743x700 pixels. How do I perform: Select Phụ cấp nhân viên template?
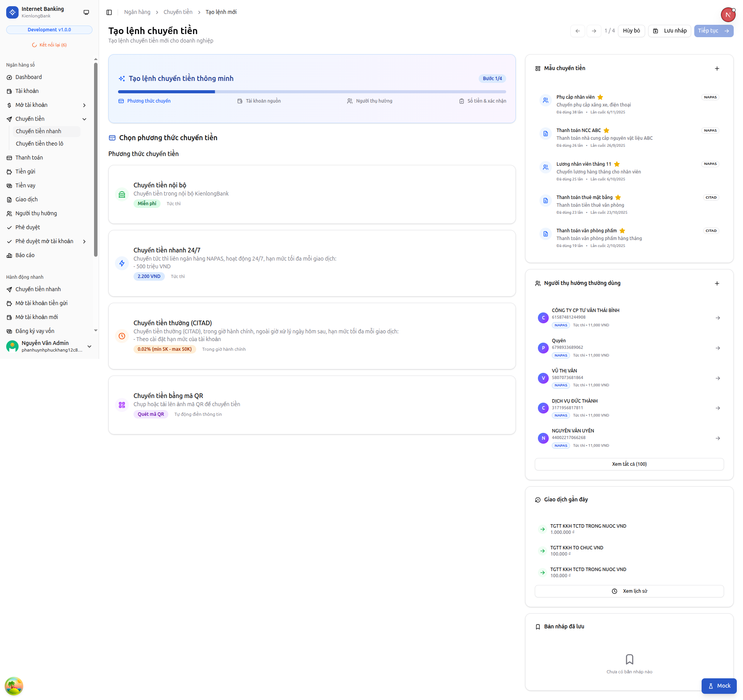(629, 105)
